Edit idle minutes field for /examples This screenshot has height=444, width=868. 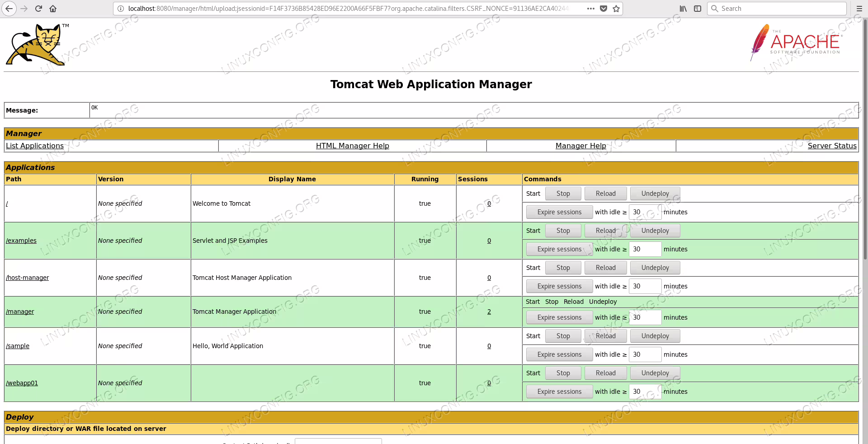645,249
